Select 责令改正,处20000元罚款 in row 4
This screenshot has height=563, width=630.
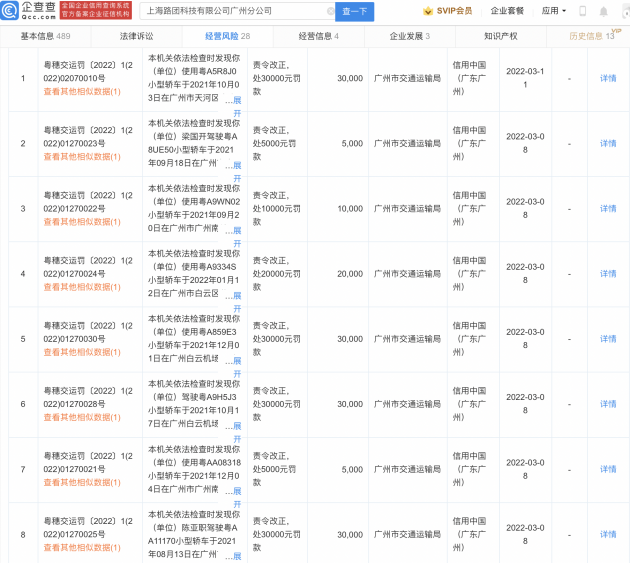(x=276, y=274)
